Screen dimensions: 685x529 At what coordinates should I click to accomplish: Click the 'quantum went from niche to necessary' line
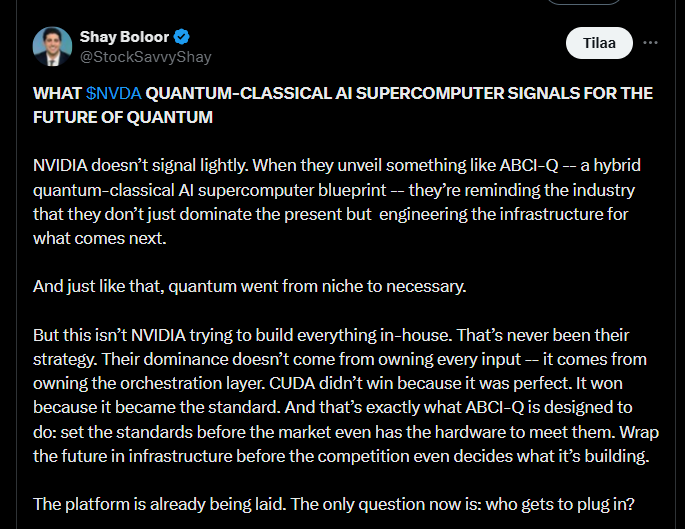click(317, 287)
